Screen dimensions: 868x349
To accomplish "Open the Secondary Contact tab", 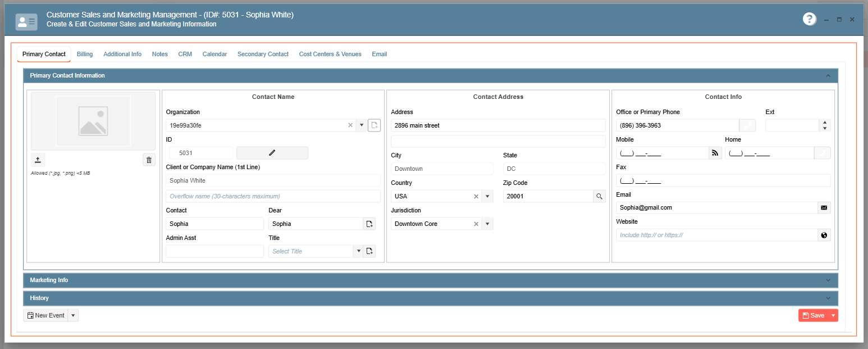I will coord(263,54).
